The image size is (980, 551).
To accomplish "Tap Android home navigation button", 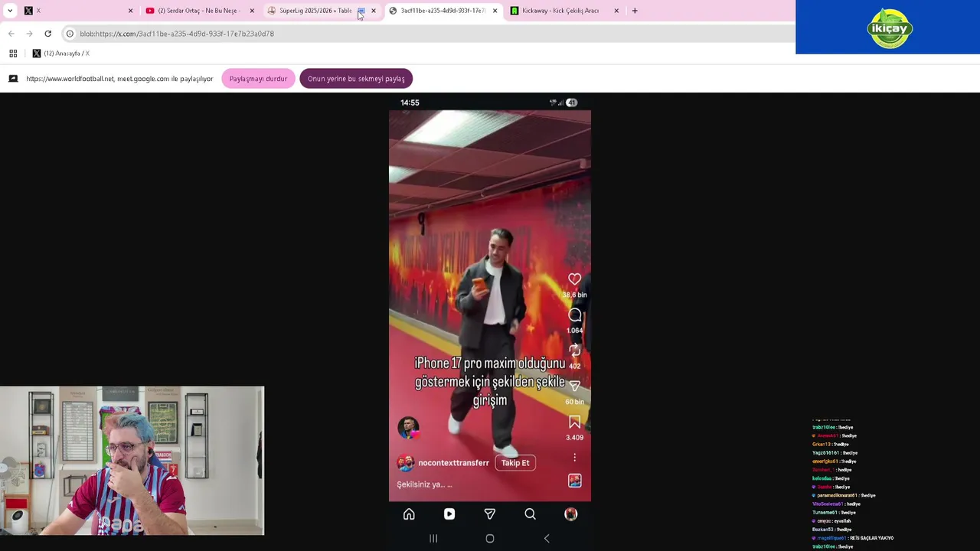I will pos(490,539).
